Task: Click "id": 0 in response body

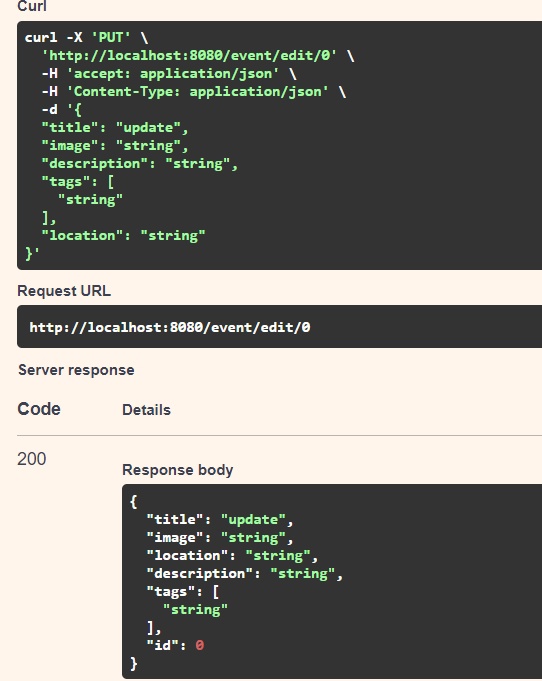Action: pos(175,645)
